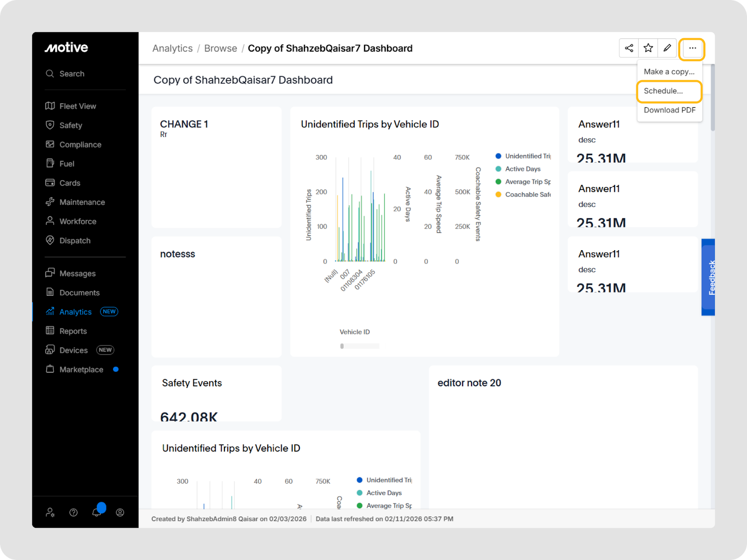Click the Analytics breadcrumb link
Screen dimensions: 747x560
172,49
